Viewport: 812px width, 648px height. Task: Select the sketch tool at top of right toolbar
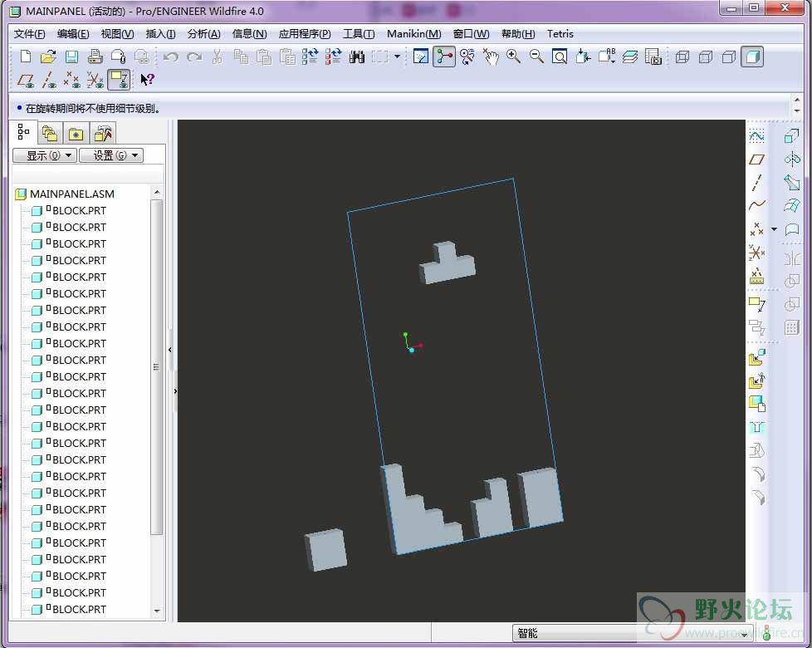(x=756, y=135)
